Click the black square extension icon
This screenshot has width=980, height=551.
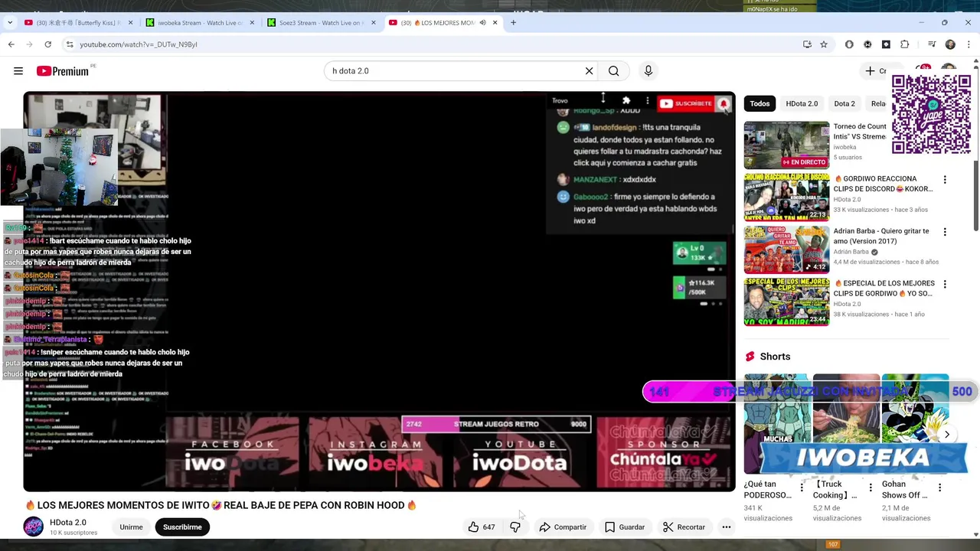(886, 44)
